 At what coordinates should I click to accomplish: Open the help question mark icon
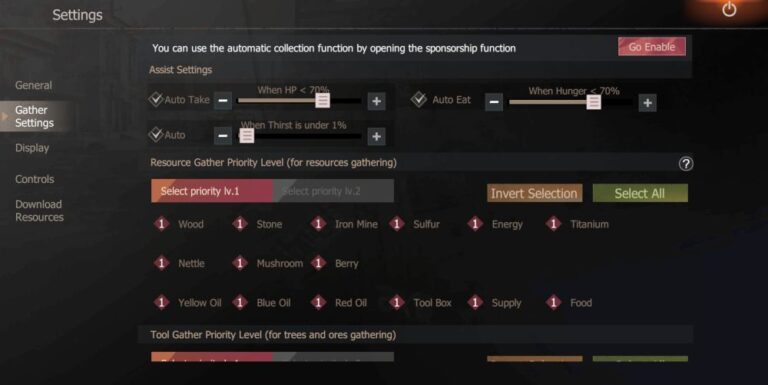[x=686, y=164]
